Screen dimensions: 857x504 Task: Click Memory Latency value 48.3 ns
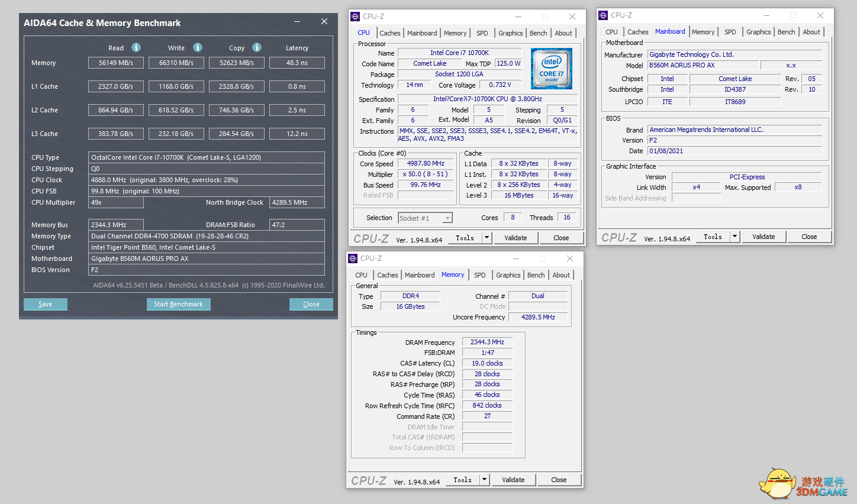[x=297, y=63]
